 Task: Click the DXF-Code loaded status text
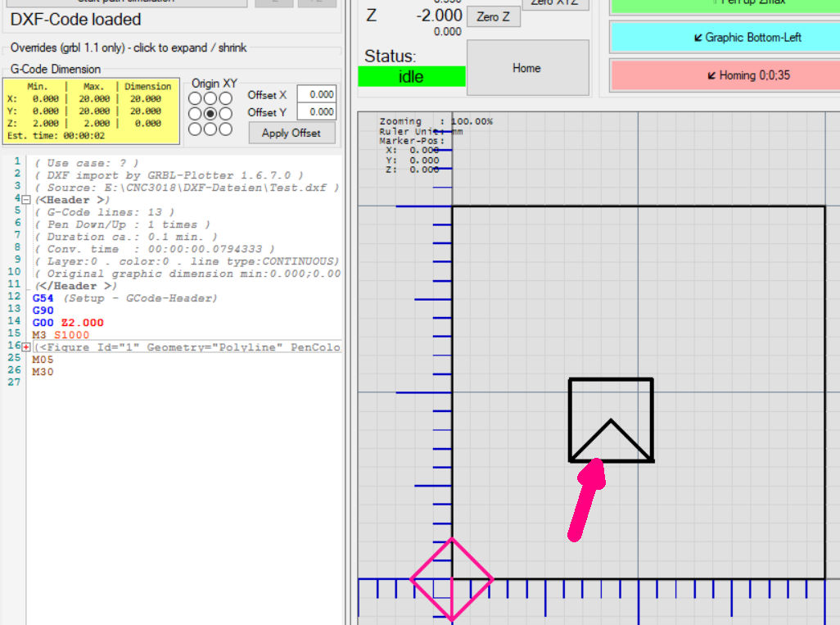click(x=75, y=20)
